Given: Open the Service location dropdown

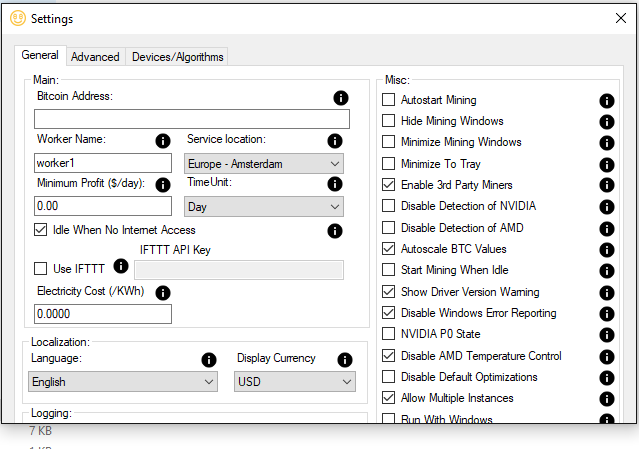Looking at the screenshot, I should pyautogui.click(x=264, y=163).
